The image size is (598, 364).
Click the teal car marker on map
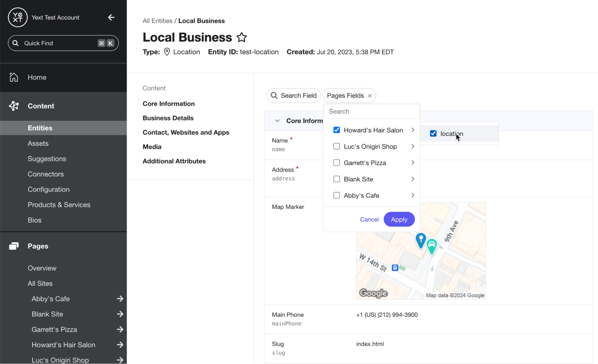coord(431,246)
